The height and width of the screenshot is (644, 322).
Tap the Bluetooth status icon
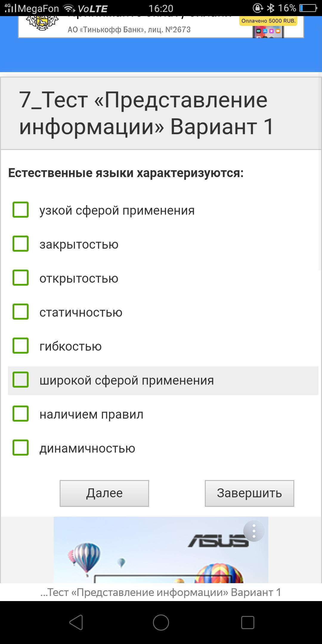click(270, 8)
